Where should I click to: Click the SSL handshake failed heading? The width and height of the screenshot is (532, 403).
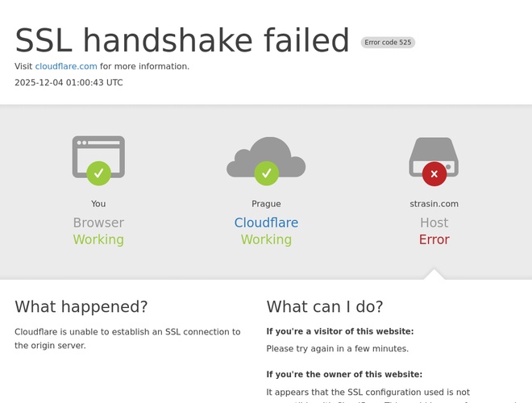(182, 40)
